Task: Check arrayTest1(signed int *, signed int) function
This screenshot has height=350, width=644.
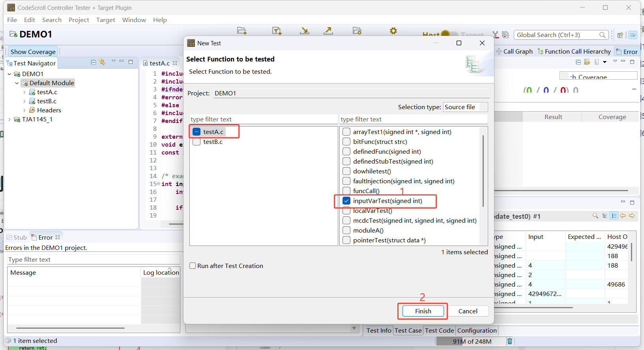Action: (346, 132)
